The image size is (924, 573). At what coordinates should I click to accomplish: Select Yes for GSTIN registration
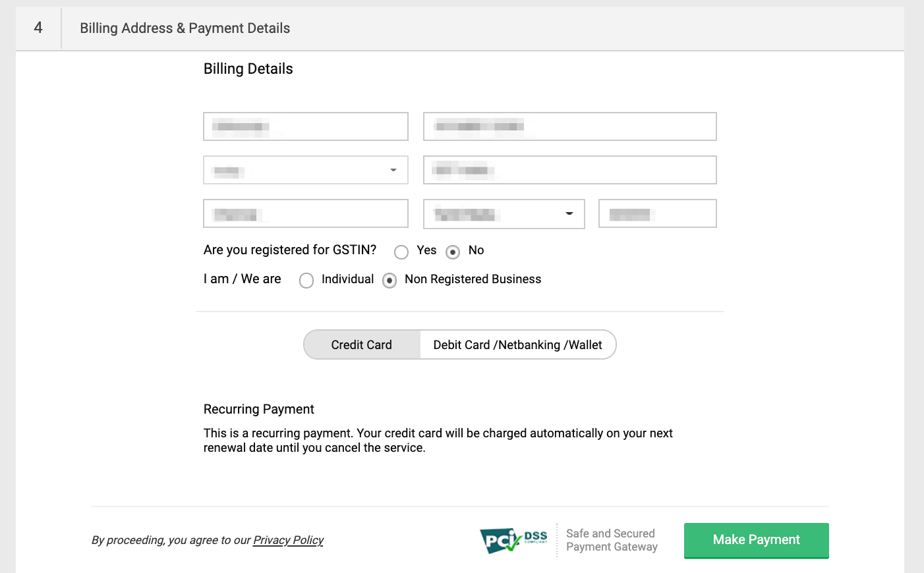pos(401,252)
